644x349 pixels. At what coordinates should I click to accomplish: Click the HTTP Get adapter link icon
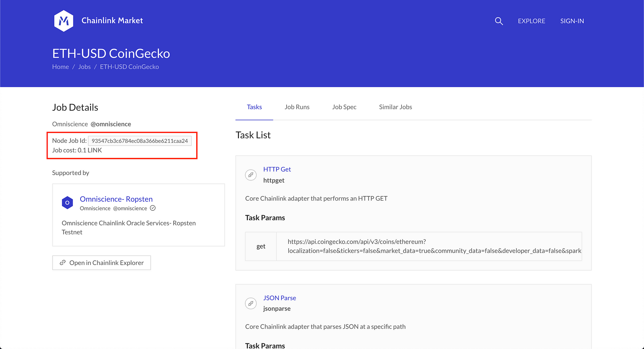click(x=251, y=175)
